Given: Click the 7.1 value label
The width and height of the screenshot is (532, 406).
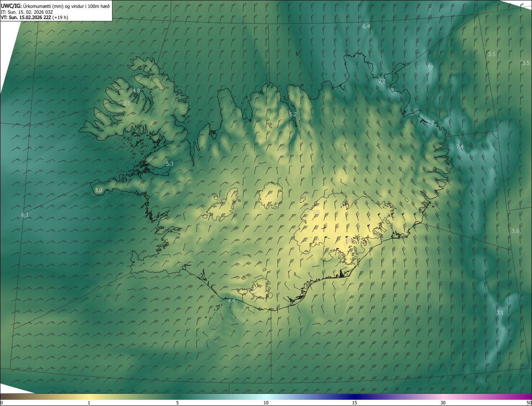Looking at the screenshot, I should click(500, 313).
